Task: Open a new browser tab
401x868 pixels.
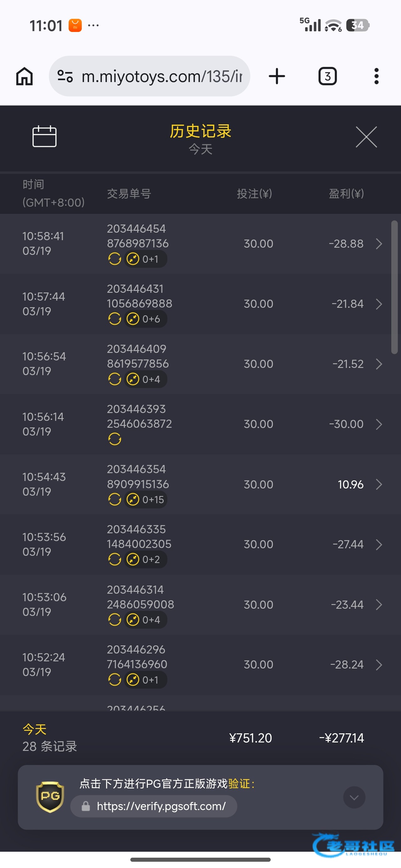Action: tap(277, 76)
